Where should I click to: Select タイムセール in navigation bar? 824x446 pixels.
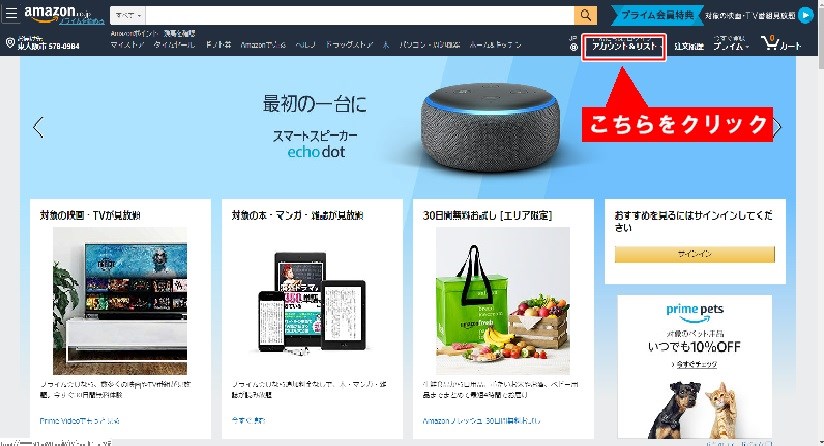point(173,45)
